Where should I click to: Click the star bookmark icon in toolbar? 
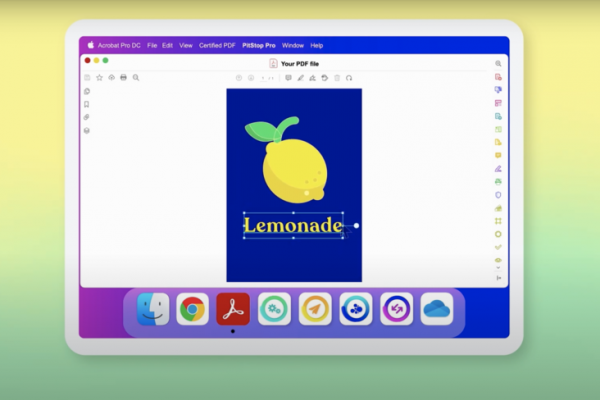tap(99, 77)
